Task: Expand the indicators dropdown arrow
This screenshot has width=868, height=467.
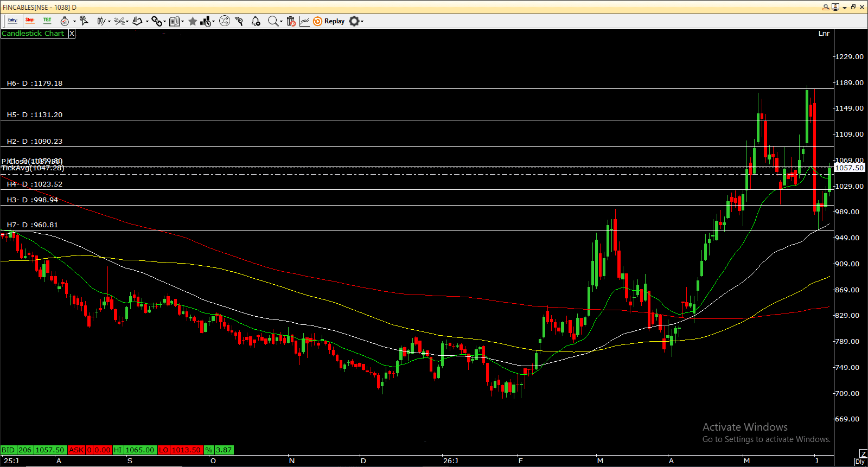Action: coord(214,22)
